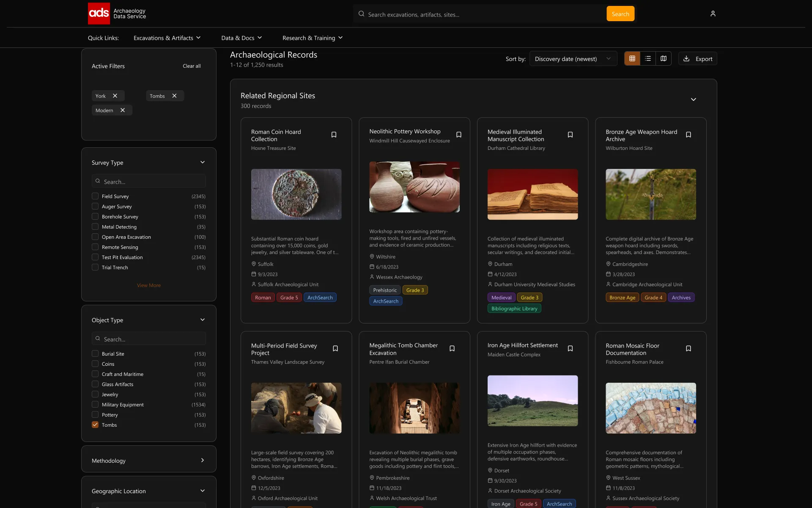Remove the York active filter
Image resolution: width=812 pixels, height=508 pixels.
(115, 96)
